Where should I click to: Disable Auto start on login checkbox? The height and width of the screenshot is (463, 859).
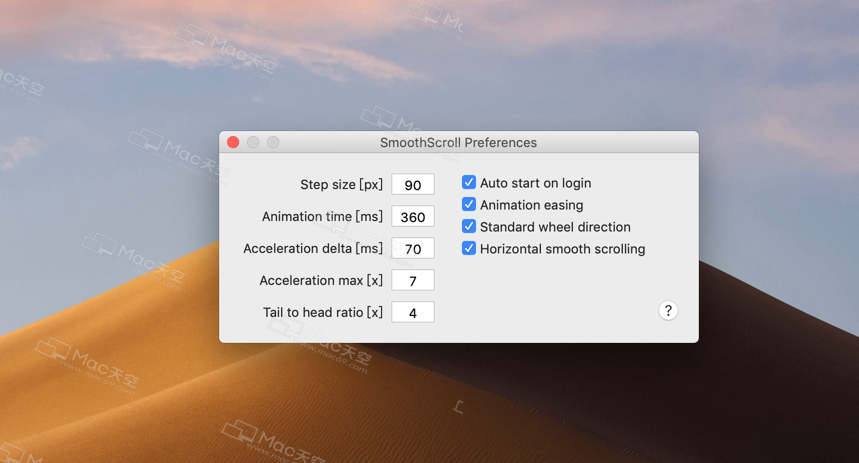point(469,182)
